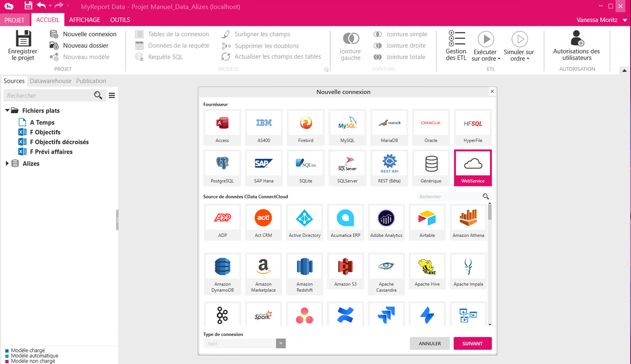Image resolution: width=631 pixels, height=364 pixels.
Task: Select the MariaDB provider tile
Action: pos(389,127)
